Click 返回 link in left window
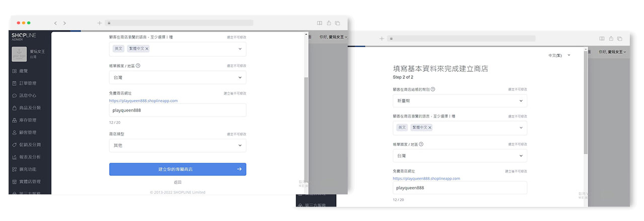 (178, 182)
